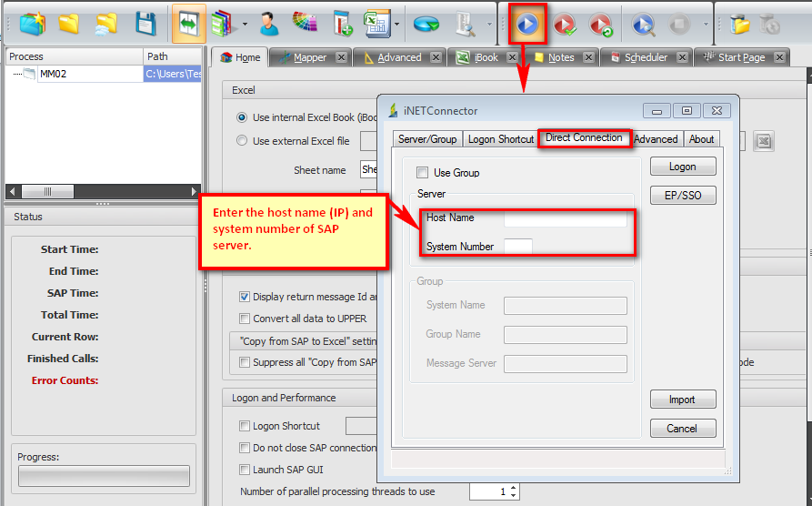Toggle Convert all data to UPPER checkbox
The height and width of the screenshot is (506, 812).
pos(245,319)
